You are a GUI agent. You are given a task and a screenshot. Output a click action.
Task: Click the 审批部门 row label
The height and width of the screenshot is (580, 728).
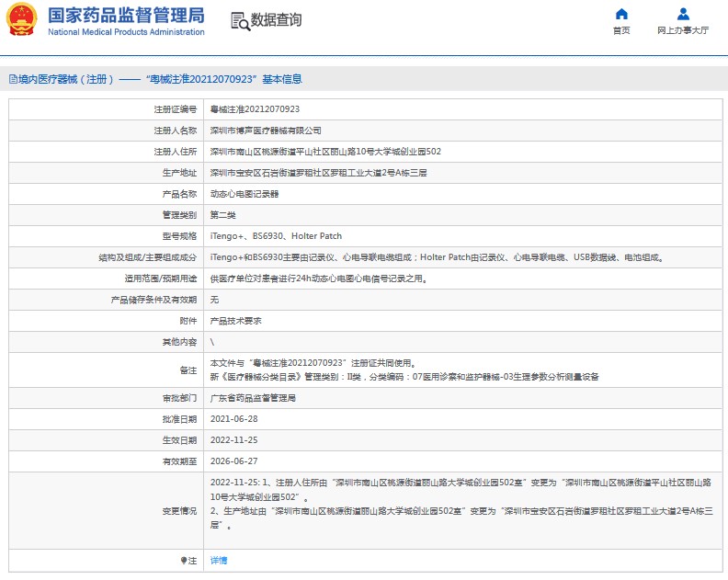(x=179, y=398)
